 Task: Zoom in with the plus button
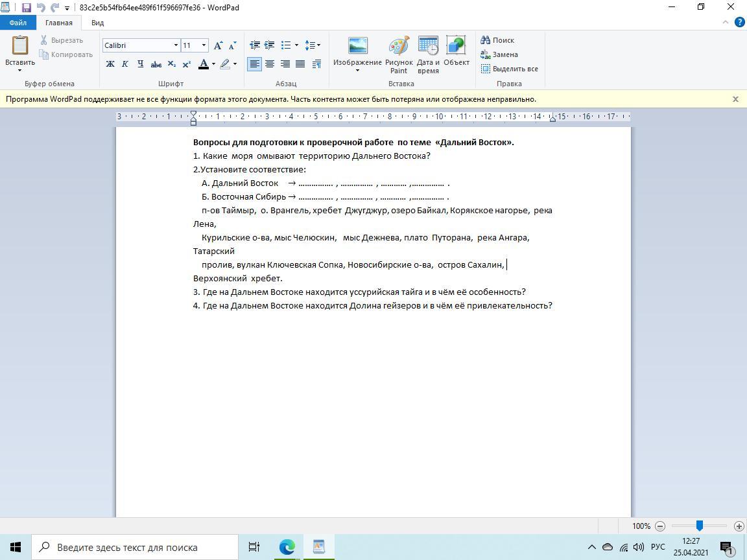tap(739, 526)
